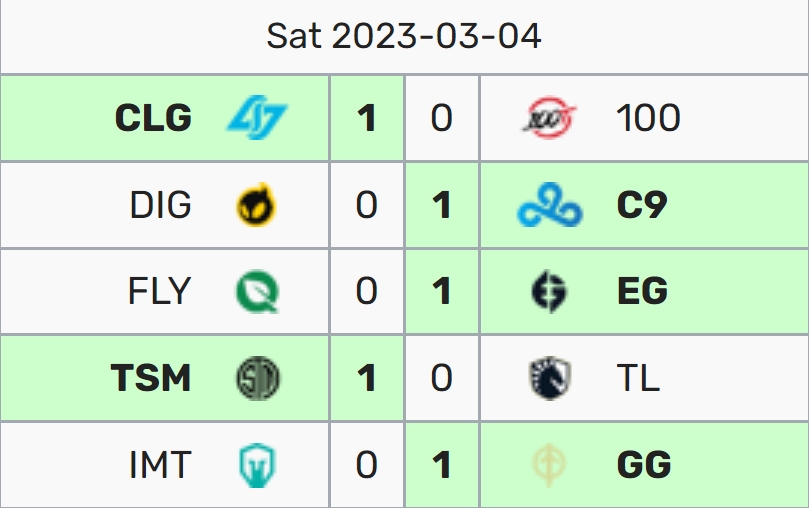
Task: Click CLG's winning score of 1
Action: pyautogui.click(x=367, y=118)
